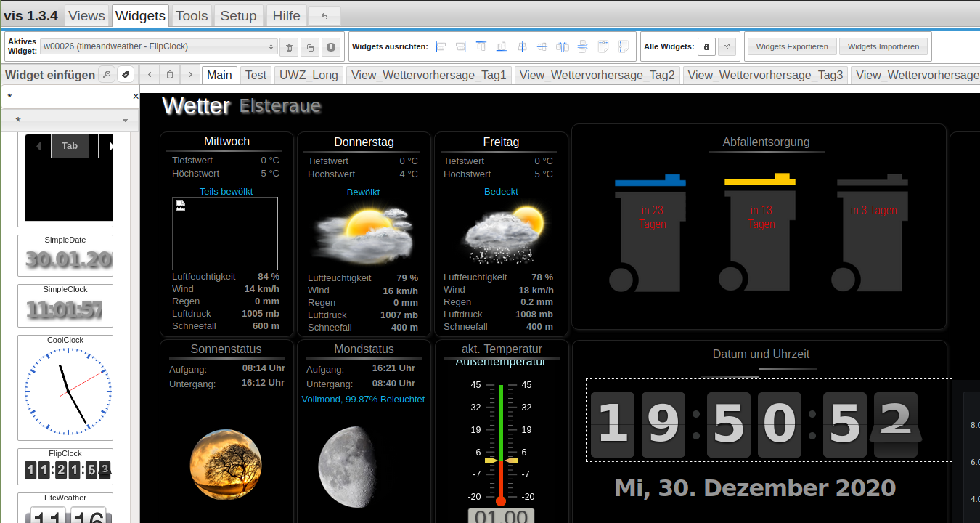Align widgets to the left edge

pyautogui.click(x=441, y=47)
